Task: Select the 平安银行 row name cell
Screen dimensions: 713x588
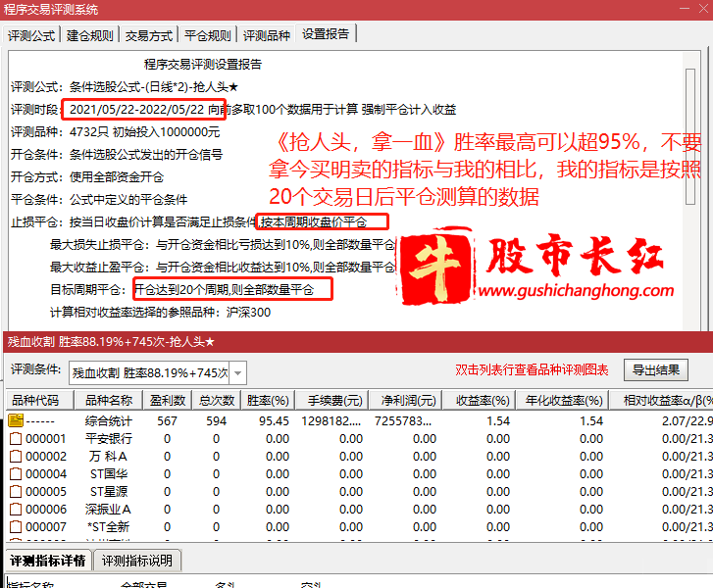Action: tap(108, 438)
